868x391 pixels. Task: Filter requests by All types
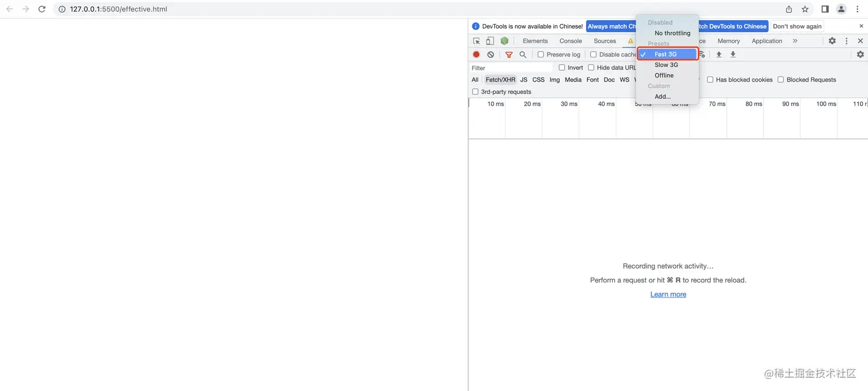[475, 80]
